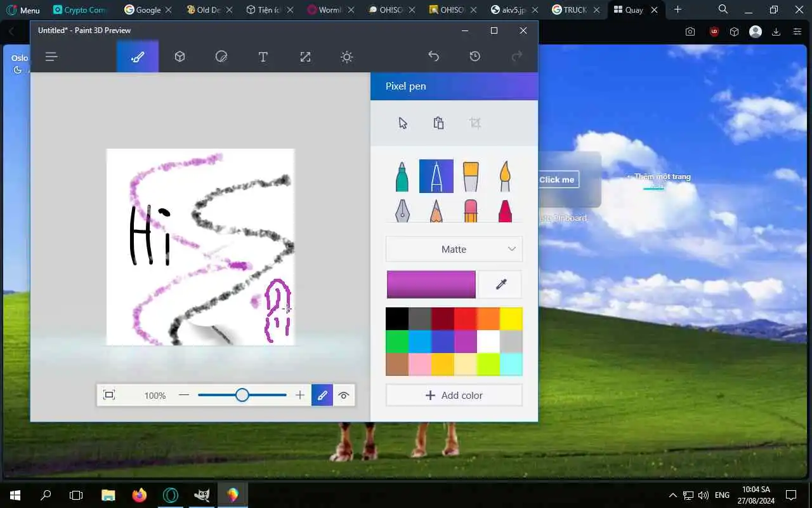Open a new browser tab
This screenshot has height=508, width=812.
tap(678, 10)
